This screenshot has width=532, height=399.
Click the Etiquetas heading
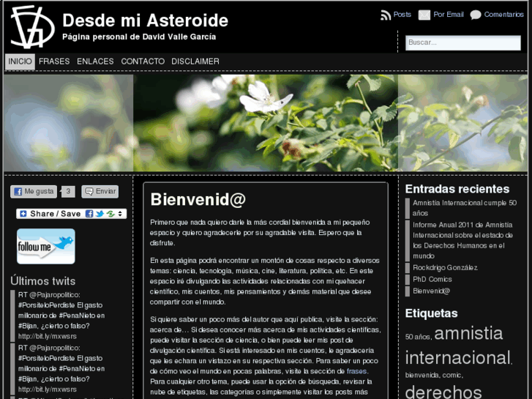click(431, 313)
